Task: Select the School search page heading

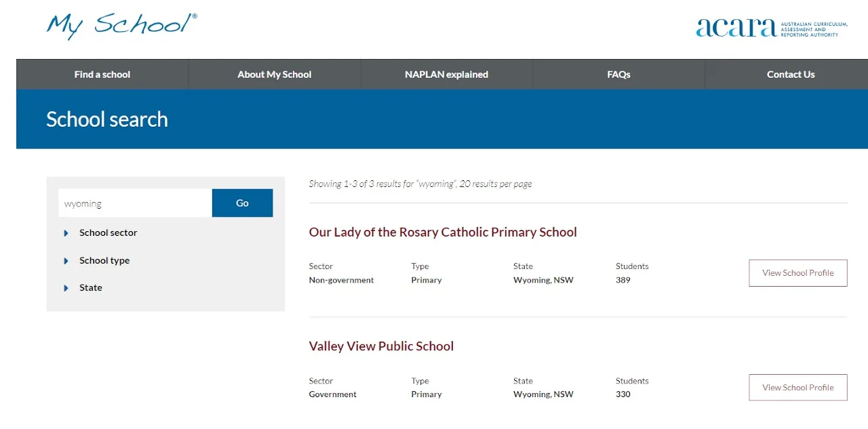Action: pos(107,119)
